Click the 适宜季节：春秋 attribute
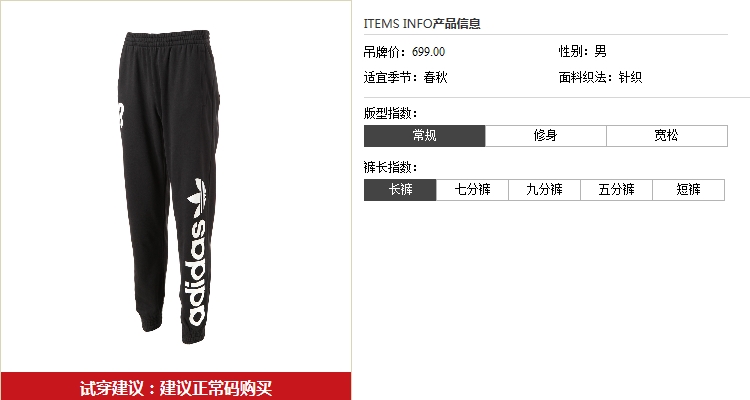750x400 pixels. [x=405, y=77]
